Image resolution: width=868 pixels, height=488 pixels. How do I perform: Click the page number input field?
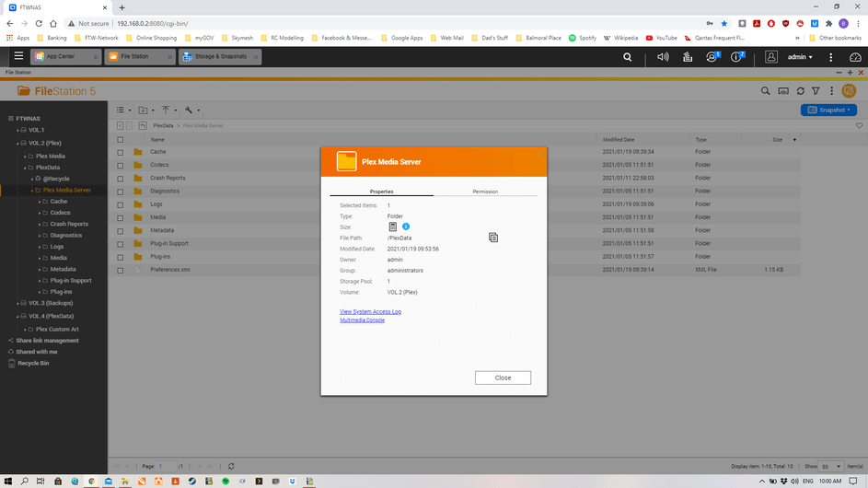167,467
